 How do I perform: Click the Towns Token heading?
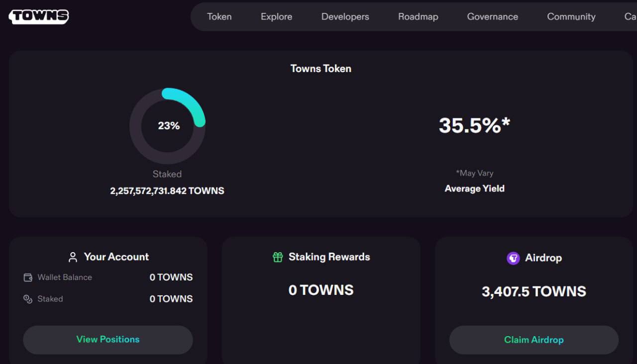pyautogui.click(x=320, y=69)
